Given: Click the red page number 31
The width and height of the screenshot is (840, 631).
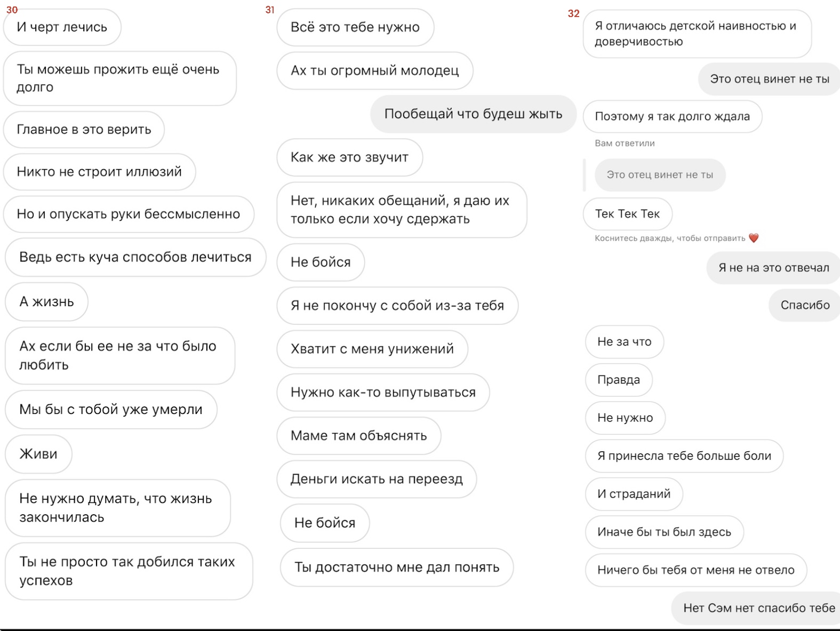Looking at the screenshot, I should 270,10.
